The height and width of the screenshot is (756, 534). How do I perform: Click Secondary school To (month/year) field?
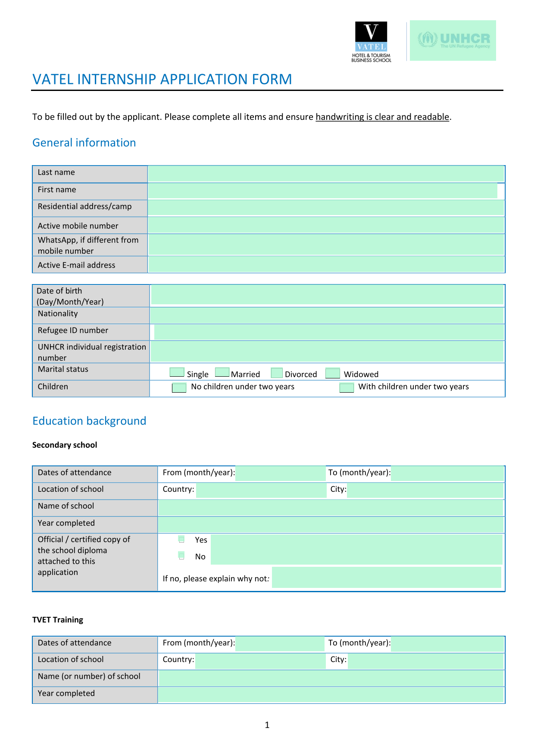pos(447,473)
